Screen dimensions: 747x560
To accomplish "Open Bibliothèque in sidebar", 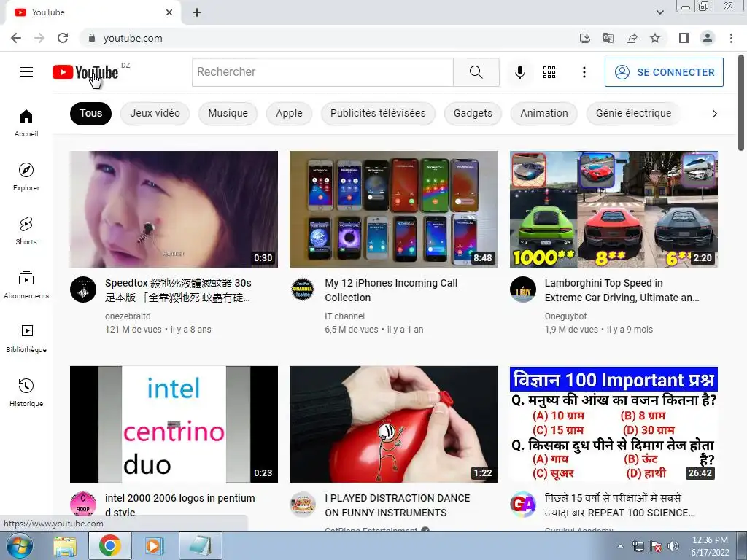I will tap(26, 338).
